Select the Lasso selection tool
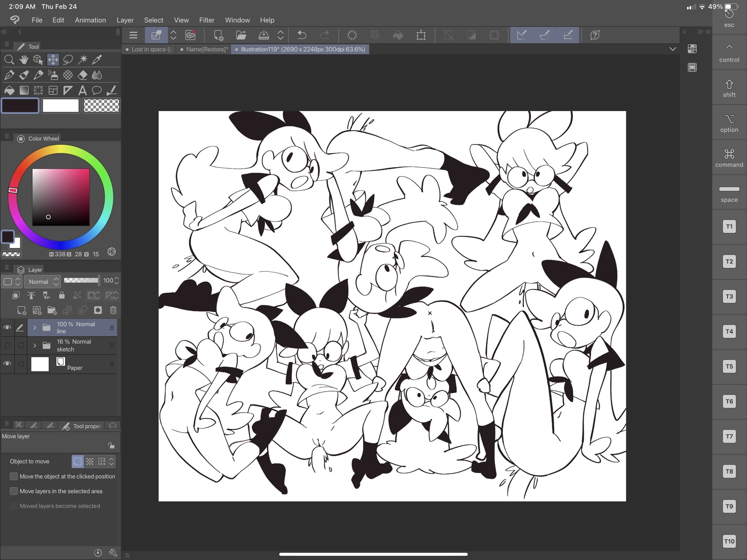Image resolution: width=747 pixels, height=560 pixels. 68,60
